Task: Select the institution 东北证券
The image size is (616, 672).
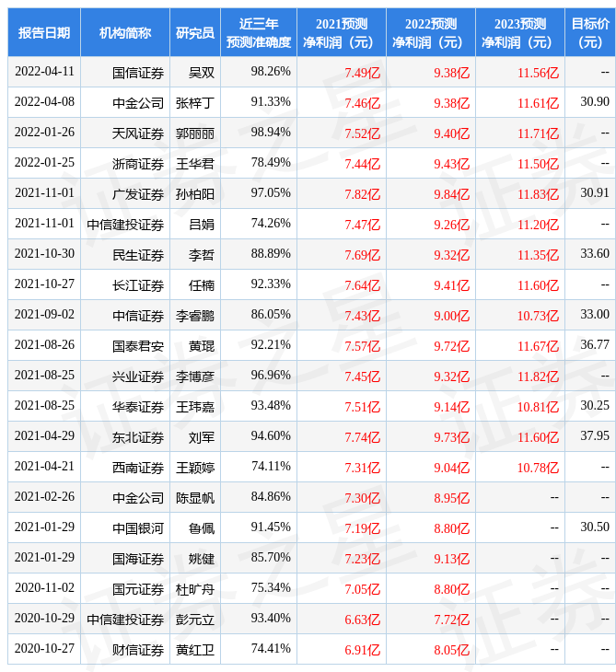Action: click(x=138, y=437)
